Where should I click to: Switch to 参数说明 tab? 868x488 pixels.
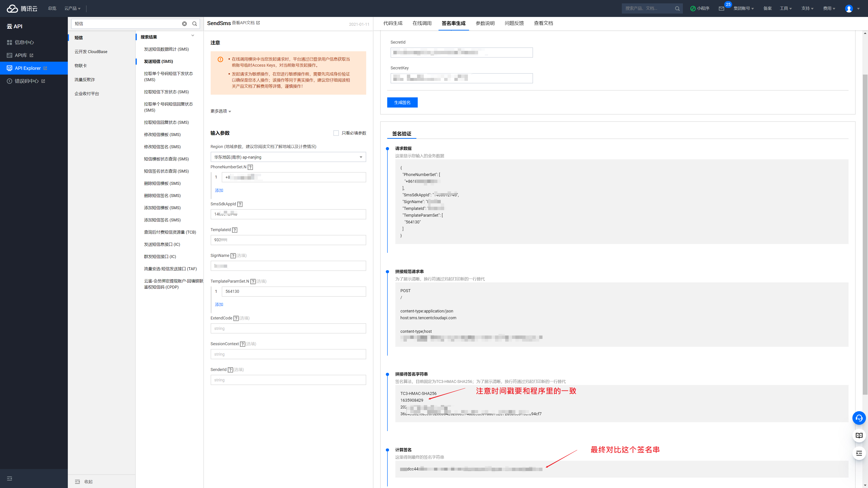click(x=485, y=23)
